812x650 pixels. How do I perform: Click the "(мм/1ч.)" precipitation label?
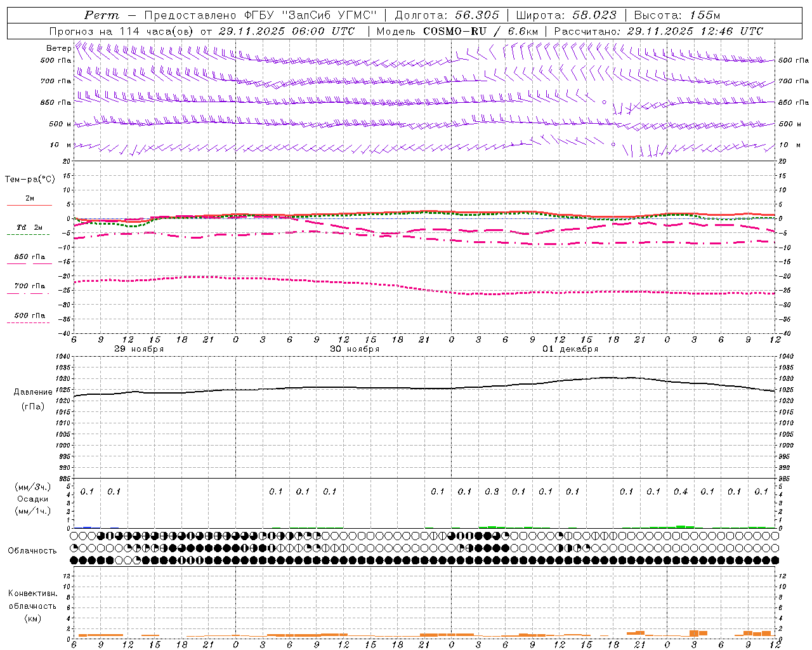tap(33, 512)
